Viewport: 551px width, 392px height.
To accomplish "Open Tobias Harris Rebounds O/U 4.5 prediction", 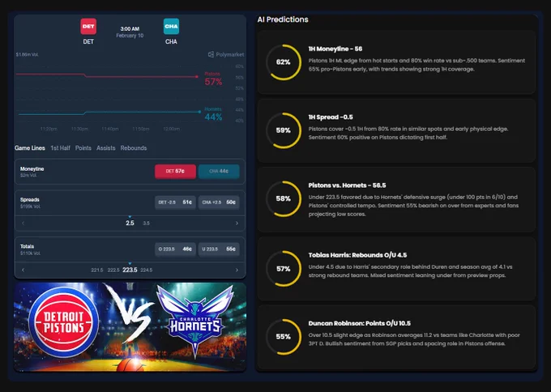I will (396, 269).
